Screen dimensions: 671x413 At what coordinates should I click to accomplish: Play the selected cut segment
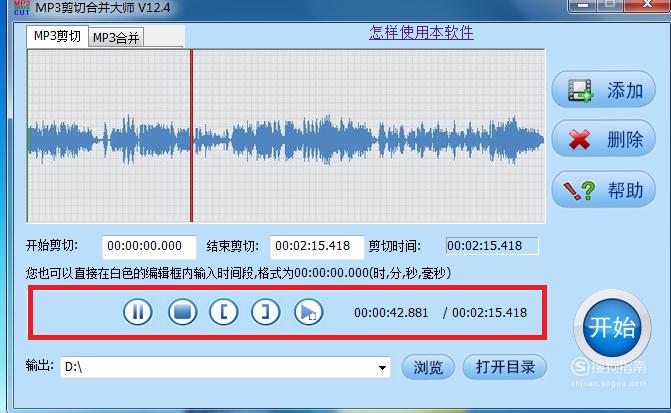309,312
